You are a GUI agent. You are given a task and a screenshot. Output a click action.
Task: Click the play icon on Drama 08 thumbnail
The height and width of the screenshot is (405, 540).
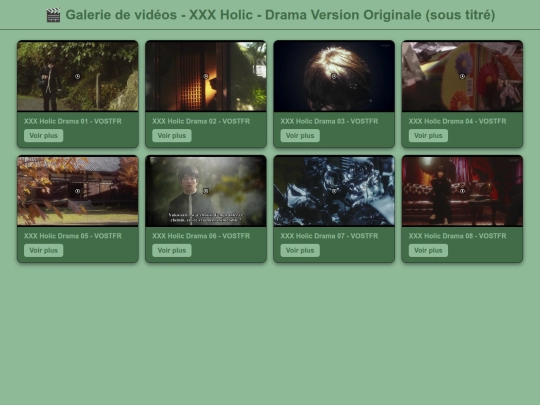(x=462, y=191)
